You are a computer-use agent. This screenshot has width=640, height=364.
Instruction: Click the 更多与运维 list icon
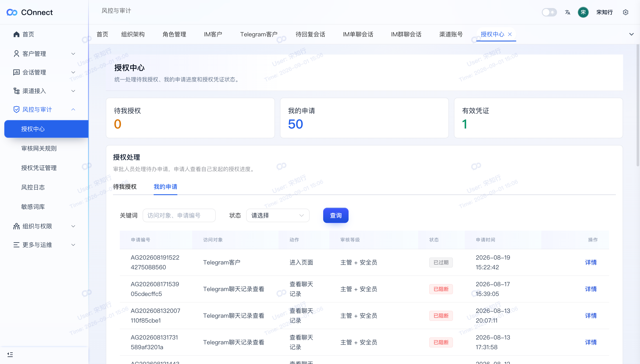[16, 245]
